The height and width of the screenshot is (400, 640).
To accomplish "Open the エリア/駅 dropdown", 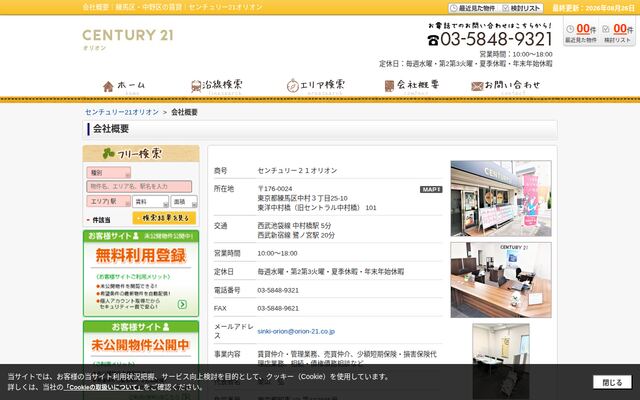I will tap(109, 201).
